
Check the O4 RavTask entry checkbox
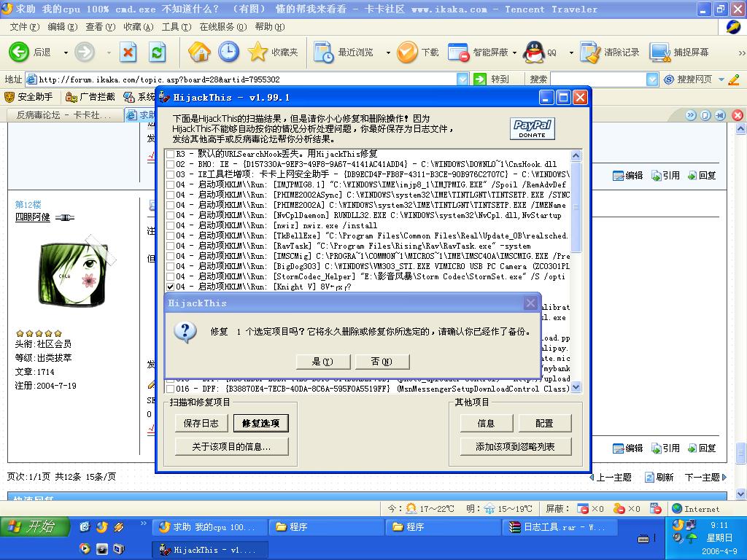(169, 246)
